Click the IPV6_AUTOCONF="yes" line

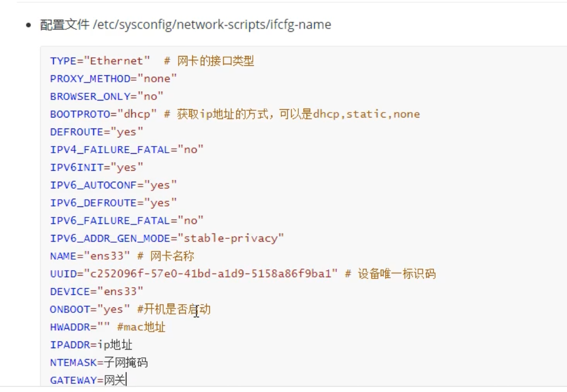click(114, 185)
